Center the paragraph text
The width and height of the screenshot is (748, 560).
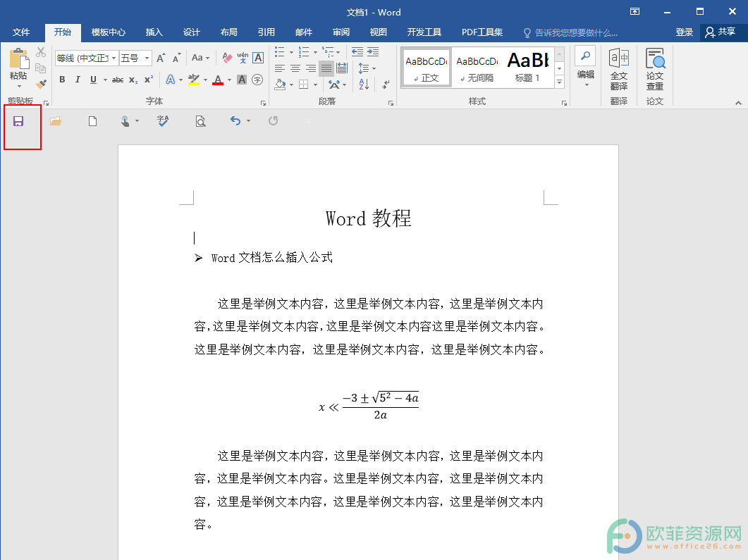tap(295, 68)
